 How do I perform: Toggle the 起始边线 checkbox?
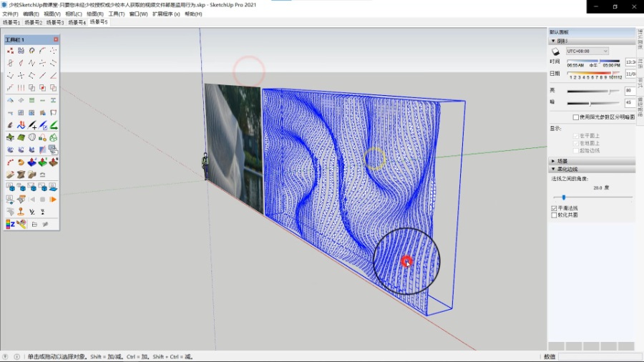click(x=576, y=151)
